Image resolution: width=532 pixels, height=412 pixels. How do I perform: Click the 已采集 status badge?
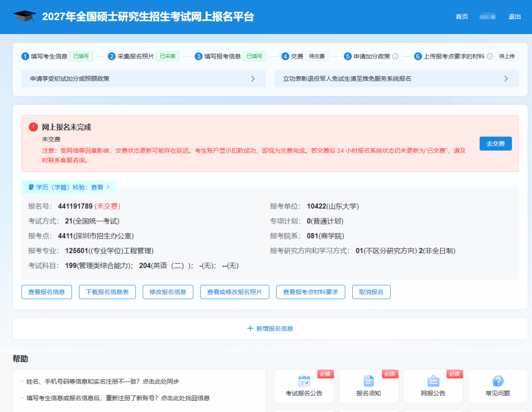167,56
